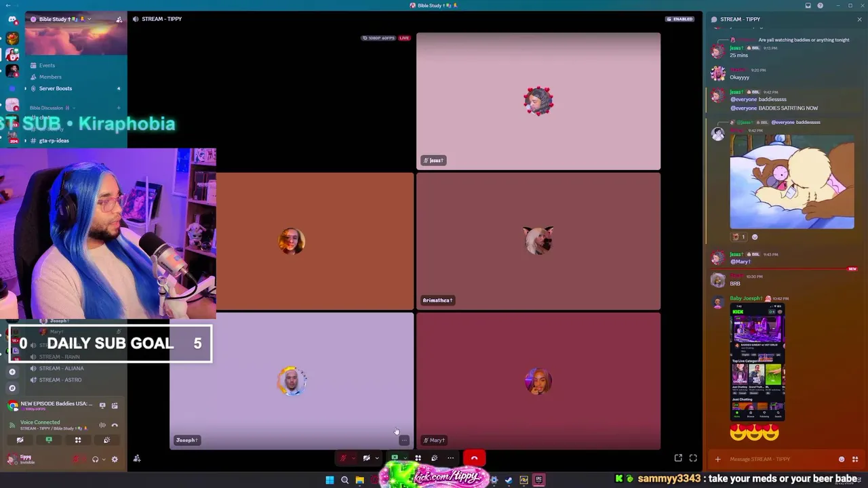Open the Epic Games taskbar icon
868x488 pixels.
point(539,480)
